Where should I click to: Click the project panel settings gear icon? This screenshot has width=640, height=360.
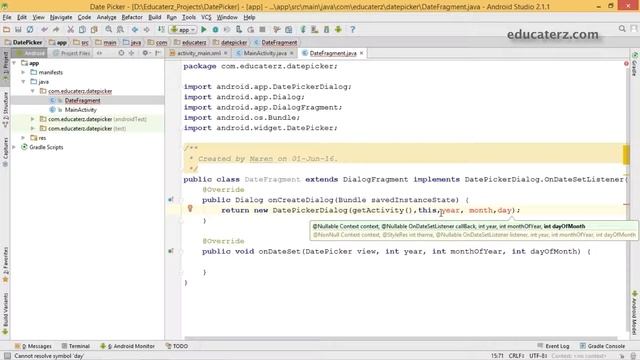coord(145,53)
